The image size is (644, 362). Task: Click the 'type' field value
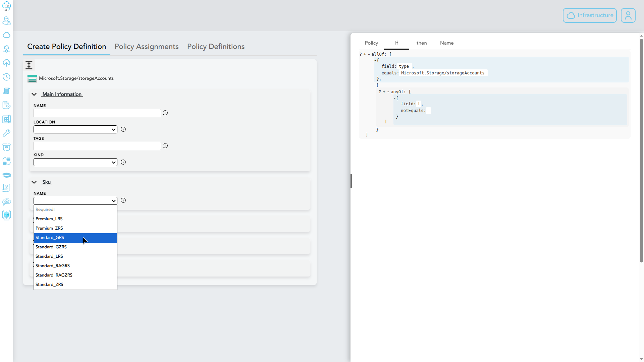404,66
